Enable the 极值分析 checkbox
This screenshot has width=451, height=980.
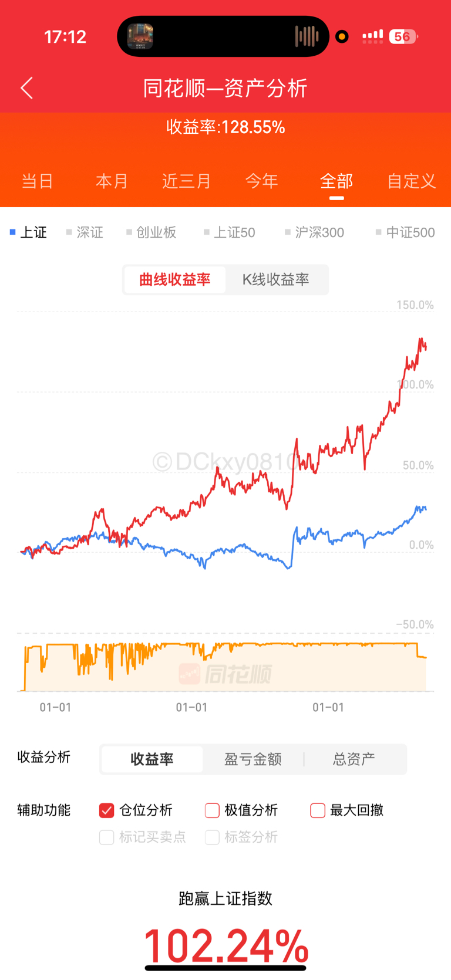click(x=212, y=810)
